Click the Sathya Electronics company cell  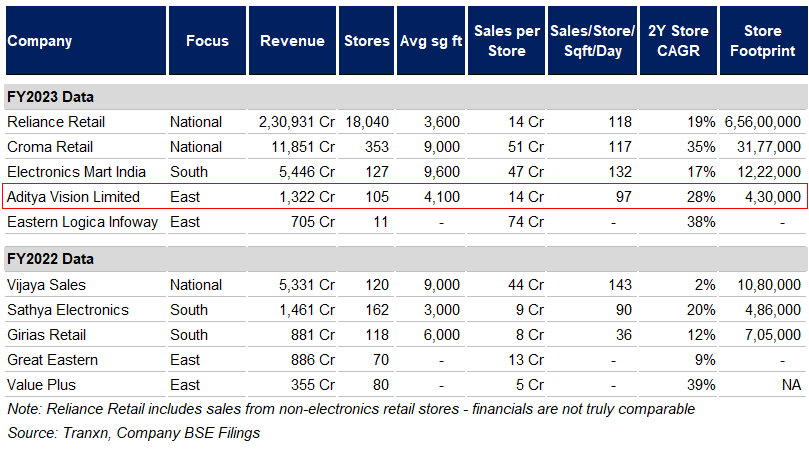pos(68,310)
